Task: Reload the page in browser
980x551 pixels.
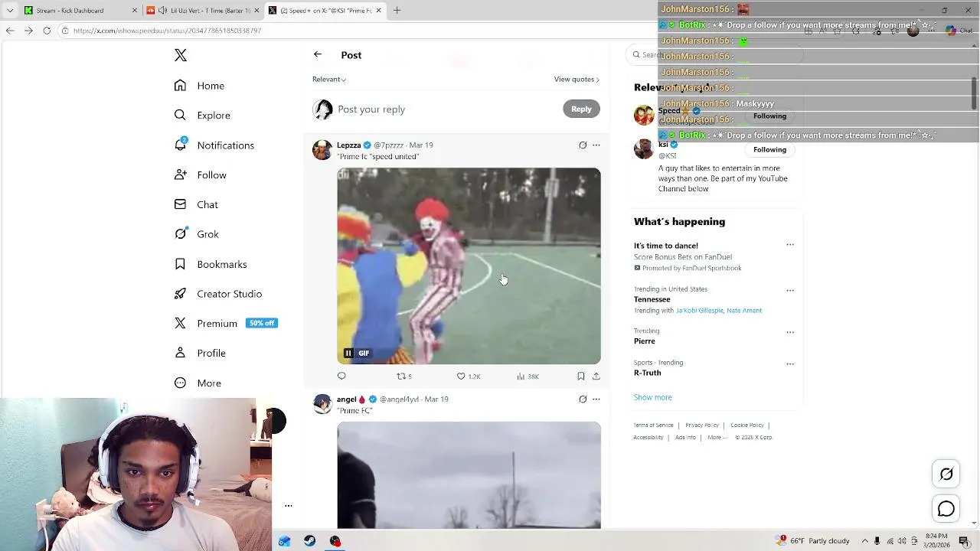Action: pos(47,31)
